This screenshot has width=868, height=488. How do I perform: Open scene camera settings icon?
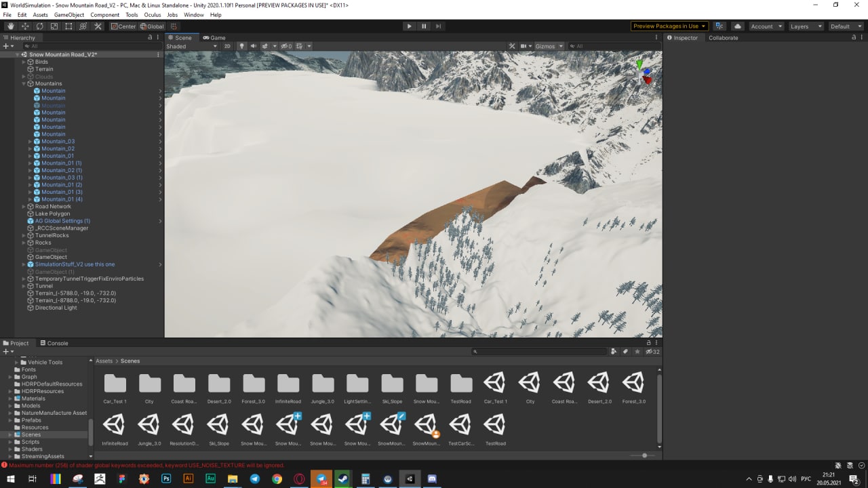point(525,46)
